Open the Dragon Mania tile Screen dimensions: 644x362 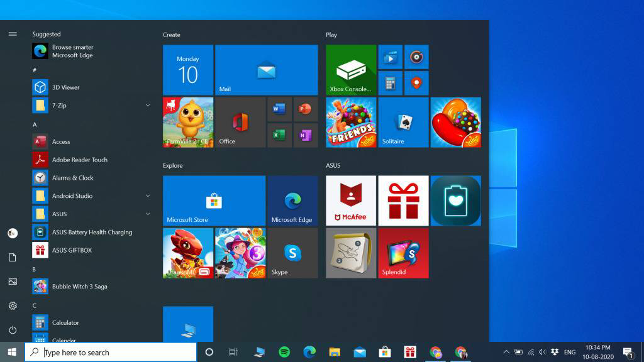click(188, 253)
